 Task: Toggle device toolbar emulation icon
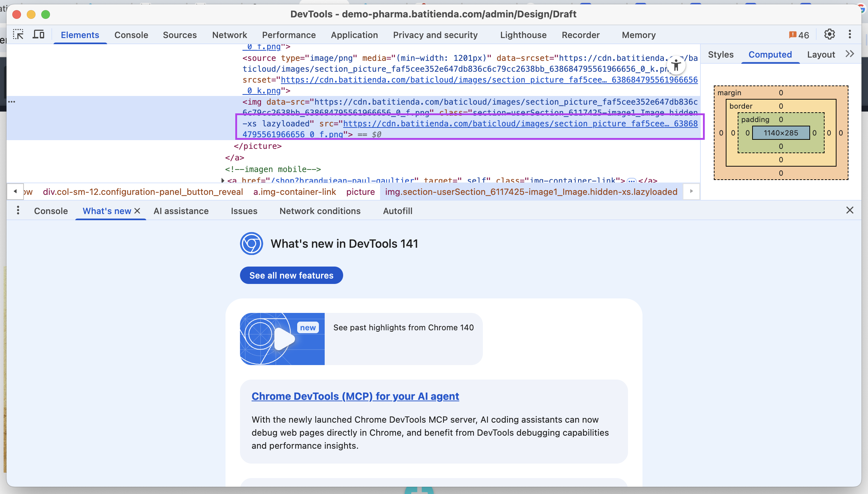click(38, 35)
